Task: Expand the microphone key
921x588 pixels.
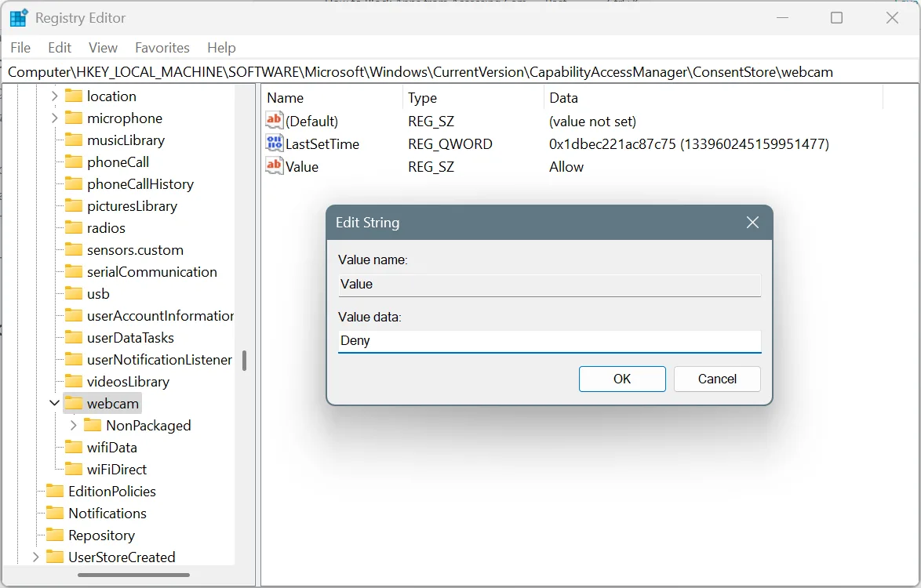Action: (x=54, y=118)
